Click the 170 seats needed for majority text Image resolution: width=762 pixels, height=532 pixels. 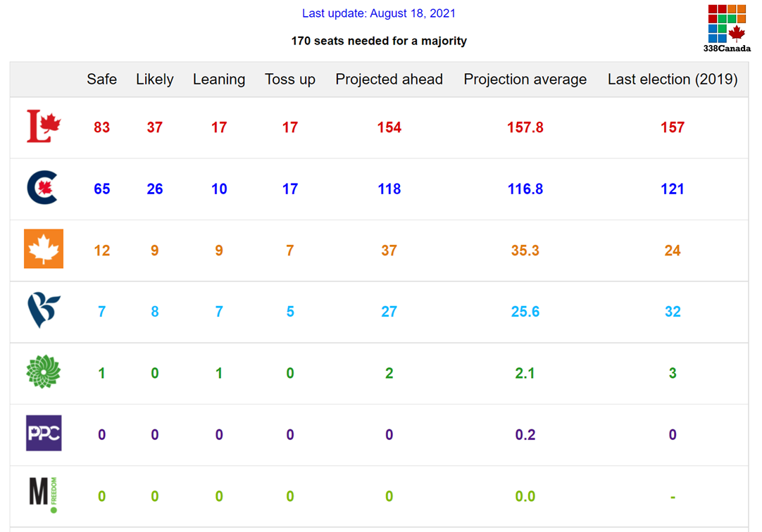pos(379,41)
